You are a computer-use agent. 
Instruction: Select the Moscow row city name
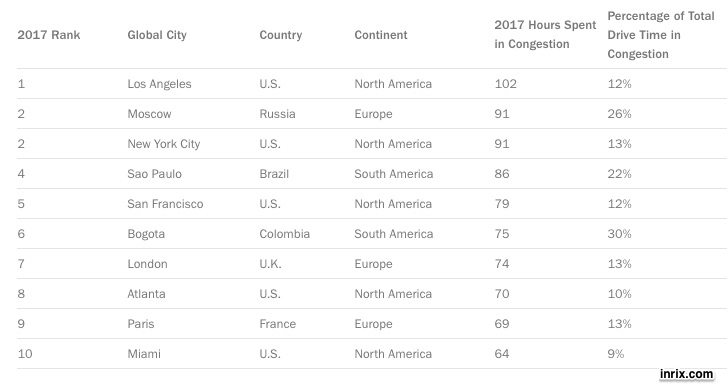tap(149, 114)
